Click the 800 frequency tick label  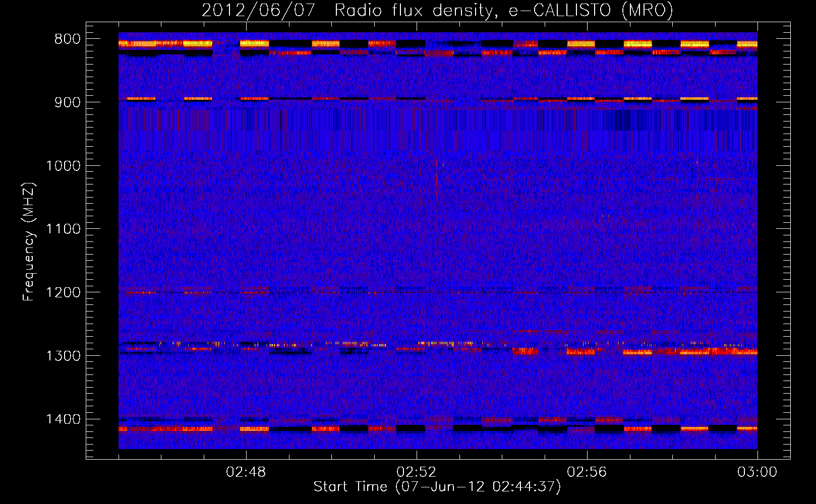[68, 39]
